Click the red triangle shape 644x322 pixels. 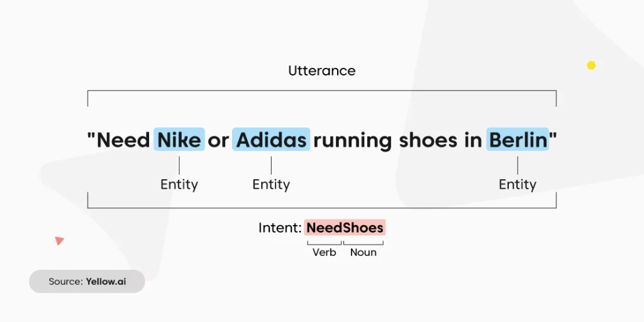pyautogui.click(x=59, y=241)
